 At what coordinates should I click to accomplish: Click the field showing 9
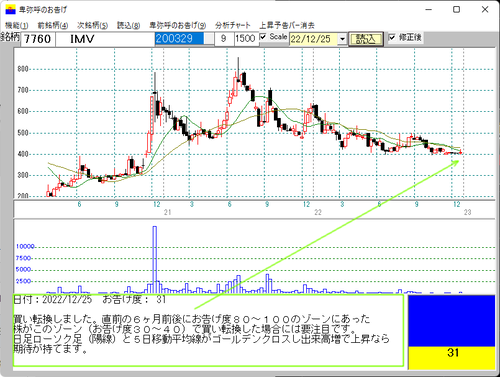coord(223,39)
